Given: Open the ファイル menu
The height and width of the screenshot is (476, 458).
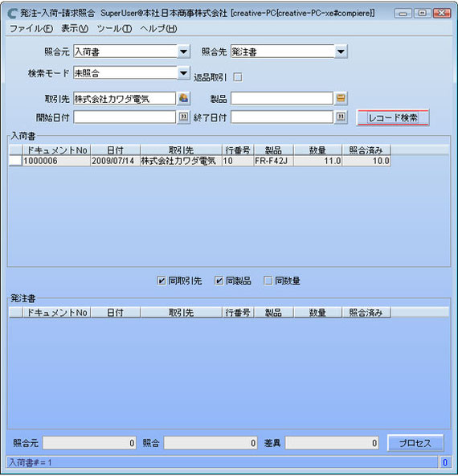Looking at the screenshot, I should point(31,28).
